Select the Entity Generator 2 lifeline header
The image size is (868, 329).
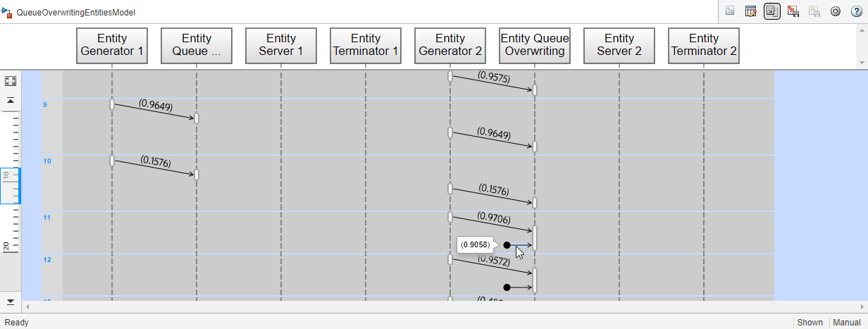point(450,45)
